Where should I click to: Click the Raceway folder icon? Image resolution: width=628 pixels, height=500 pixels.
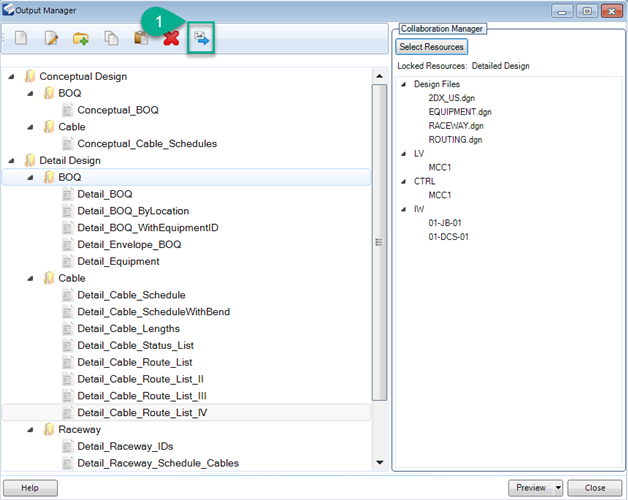pos(48,429)
